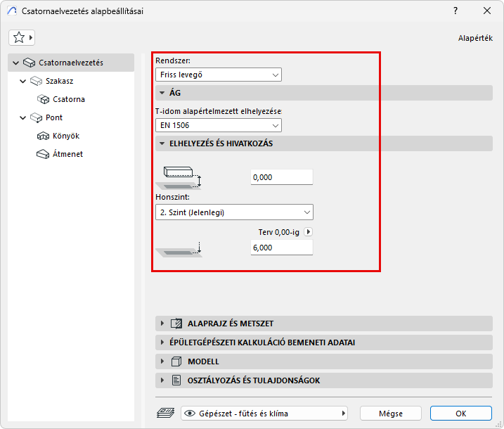504x429 pixels.
Task: Select the Átmenet tree item
Action: [x=67, y=154]
